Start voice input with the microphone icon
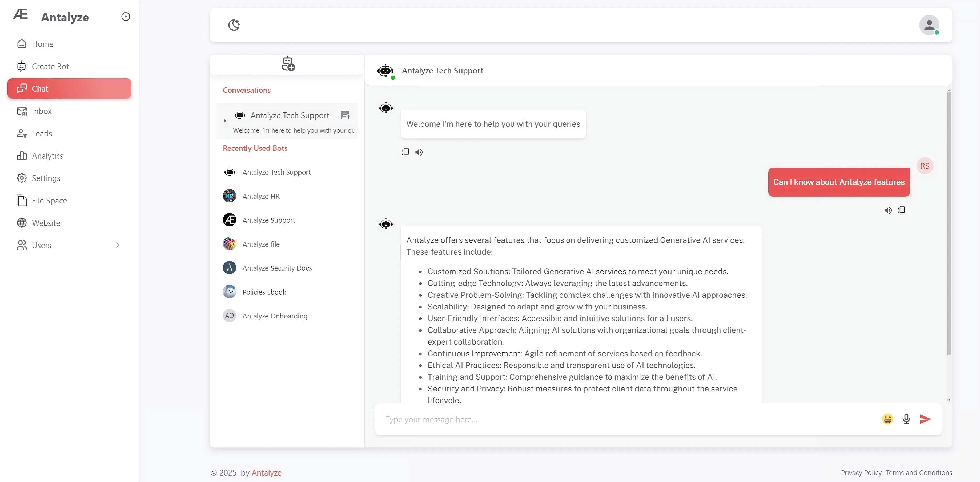 pyautogui.click(x=907, y=419)
